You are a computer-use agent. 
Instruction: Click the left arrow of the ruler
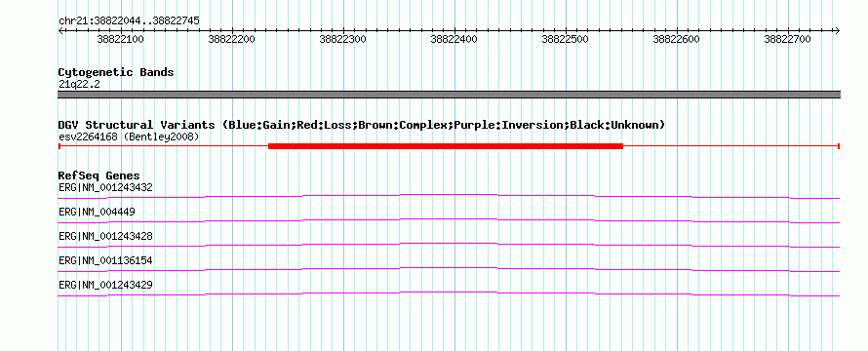pos(60,30)
